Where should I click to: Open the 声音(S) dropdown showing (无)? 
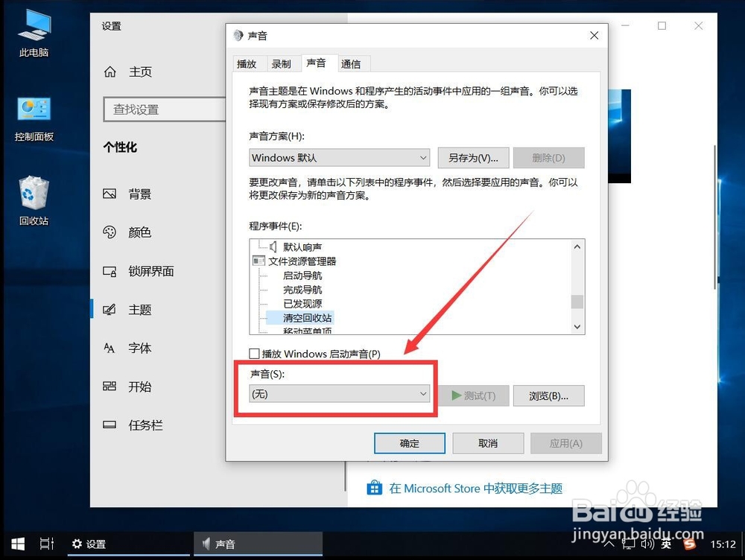(x=339, y=394)
